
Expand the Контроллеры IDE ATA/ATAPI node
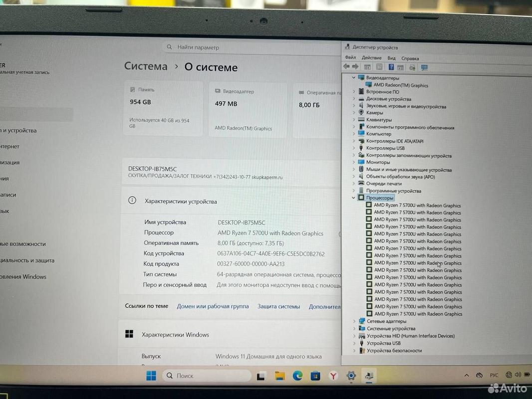(353, 141)
